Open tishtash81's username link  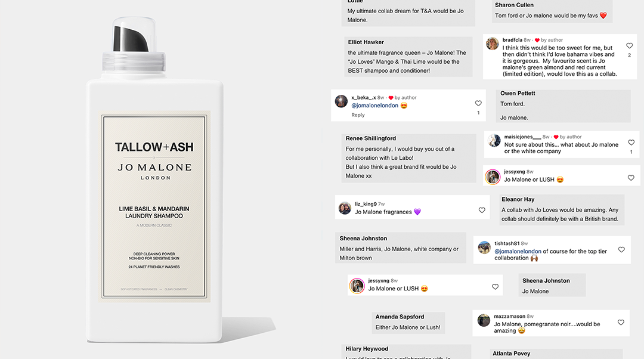tap(507, 243)
